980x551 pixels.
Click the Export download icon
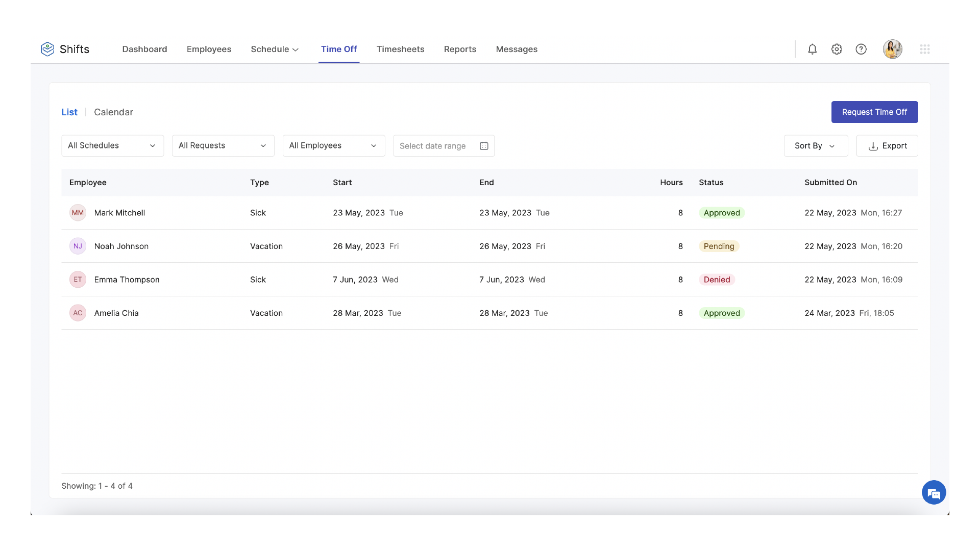(x=873, y=146)
